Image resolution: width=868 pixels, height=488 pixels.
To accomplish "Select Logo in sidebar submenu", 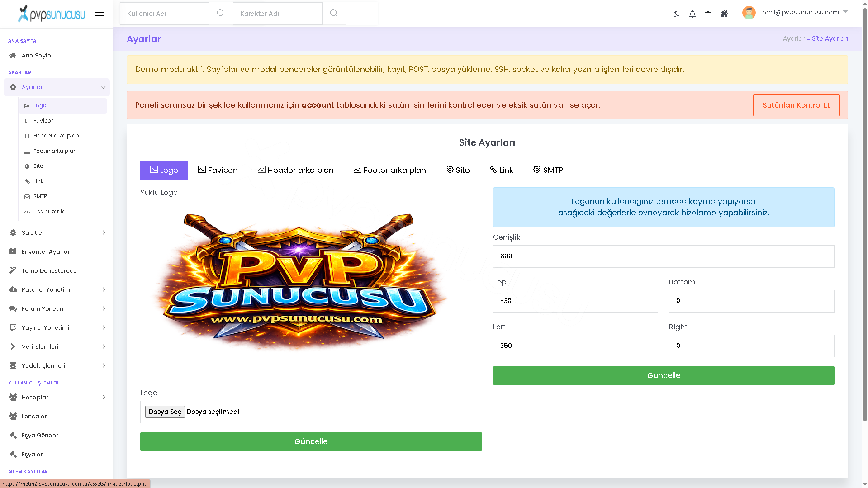I will [62, 105].
